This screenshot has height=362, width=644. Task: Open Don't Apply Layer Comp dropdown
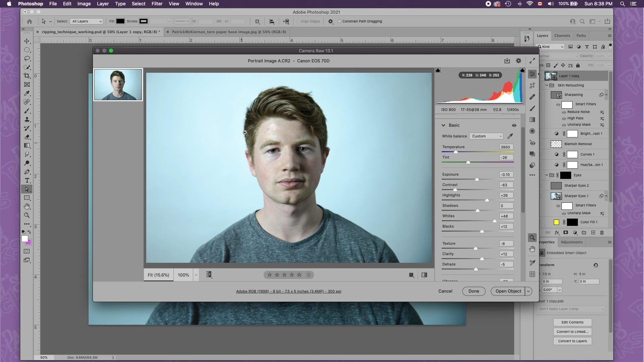tap(572, 309)
